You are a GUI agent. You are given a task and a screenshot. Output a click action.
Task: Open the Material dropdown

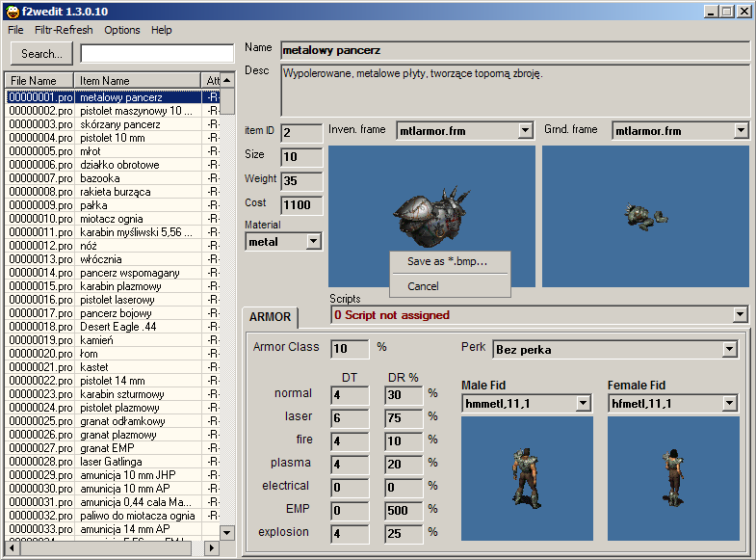(x=313, y=242)
